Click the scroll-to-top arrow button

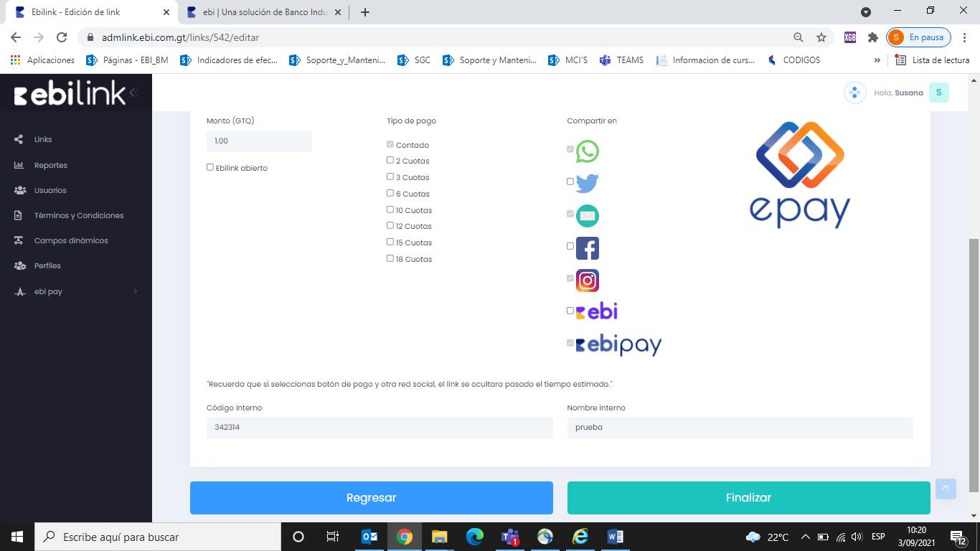(946, 489)
